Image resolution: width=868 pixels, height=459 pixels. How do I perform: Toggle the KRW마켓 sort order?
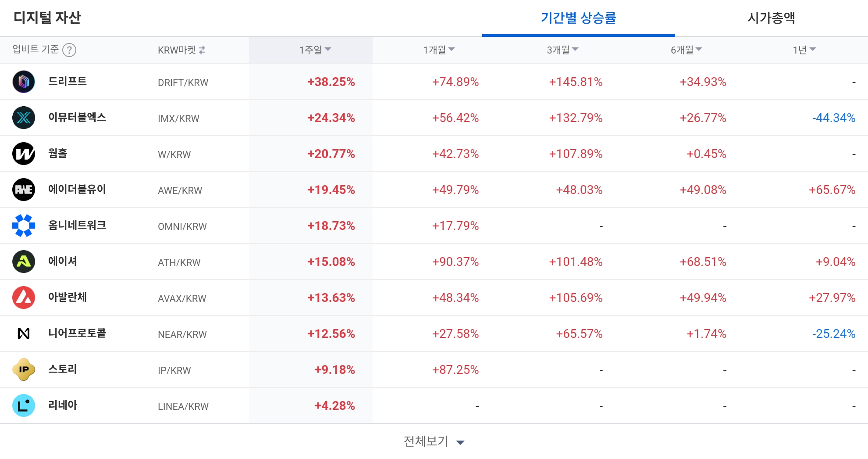203,50
